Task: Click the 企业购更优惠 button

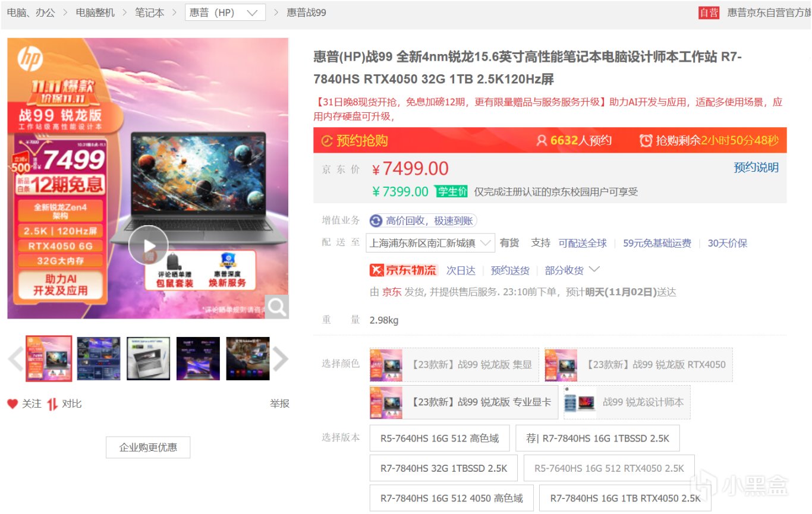Action: click(148, 447)
